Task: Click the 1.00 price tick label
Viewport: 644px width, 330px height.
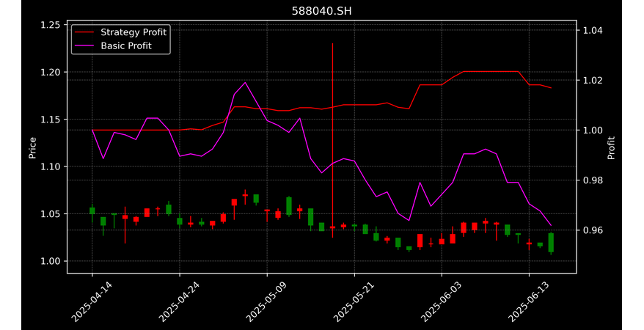Action: tap(51, 261)
